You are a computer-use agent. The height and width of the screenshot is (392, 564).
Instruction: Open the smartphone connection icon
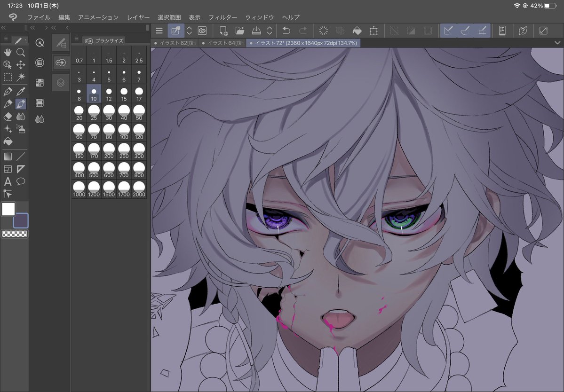[x=502, y=31]
